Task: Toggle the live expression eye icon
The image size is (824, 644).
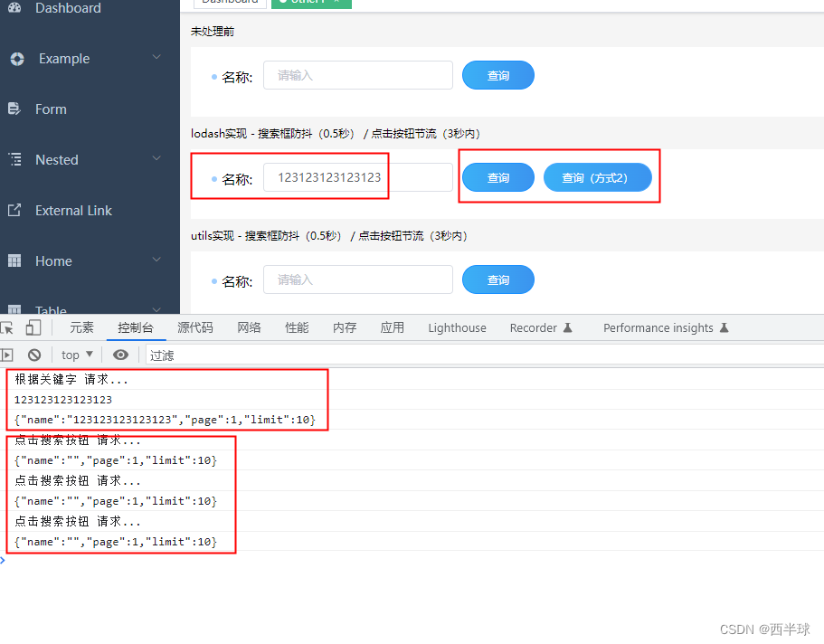Action: coord(120,355)
